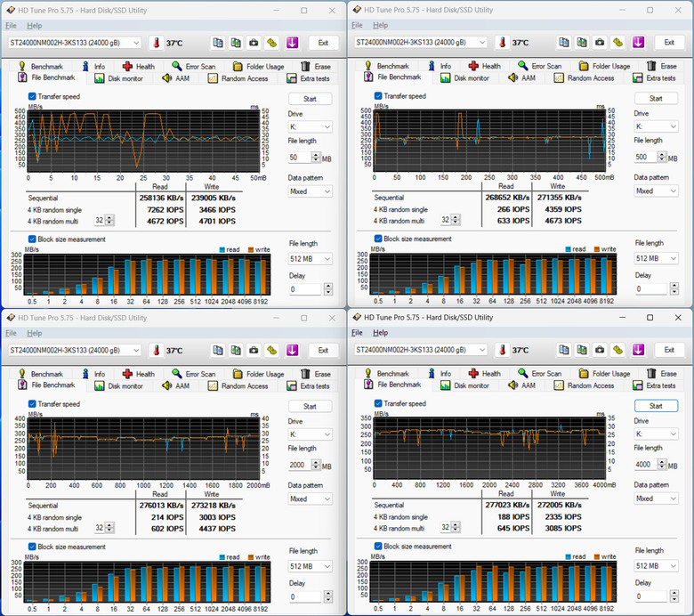Image resolution: width=694 pixels, height=616 pixels.
Task: Open options (yellow tools icon) in the 4000 MB window
Action: pos(617,350)
